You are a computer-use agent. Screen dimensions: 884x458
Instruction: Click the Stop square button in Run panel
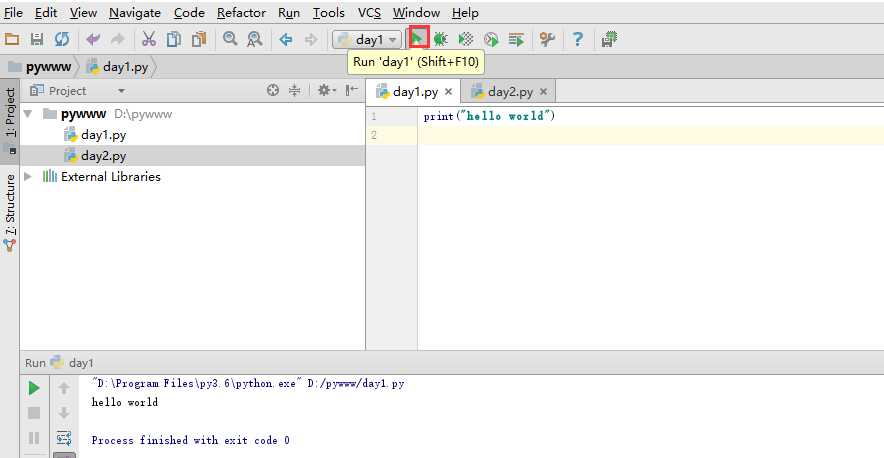[x=34, y=413]
